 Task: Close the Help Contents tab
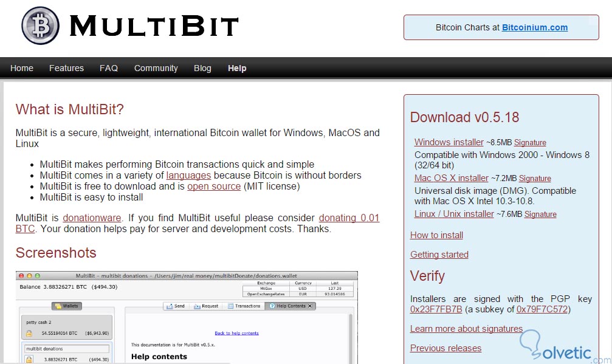coord(310,306)
